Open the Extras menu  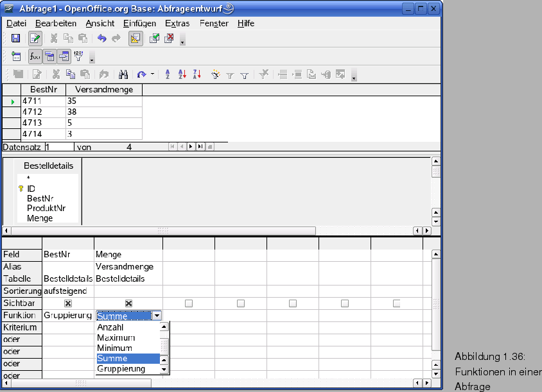[x=177, y=23]
